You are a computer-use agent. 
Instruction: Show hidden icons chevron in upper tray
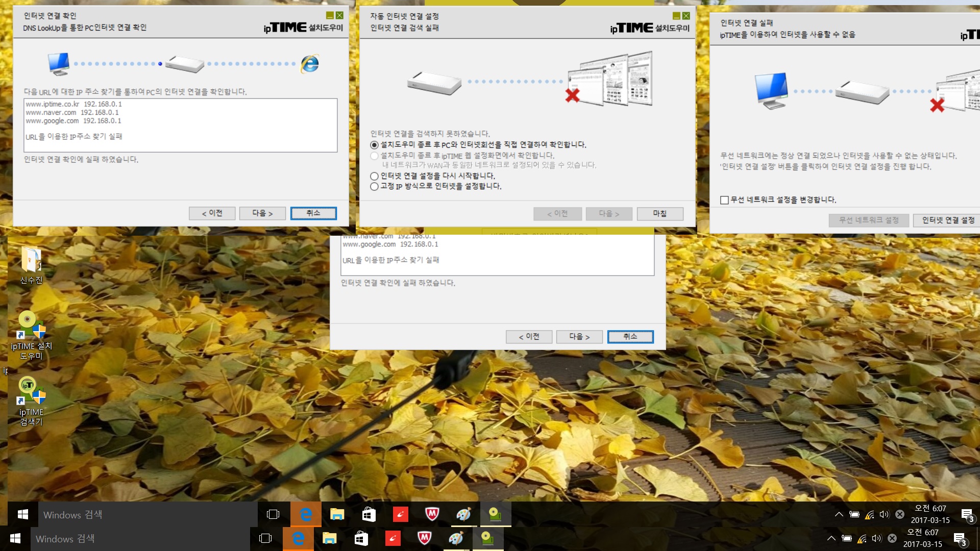coord(839,514)
